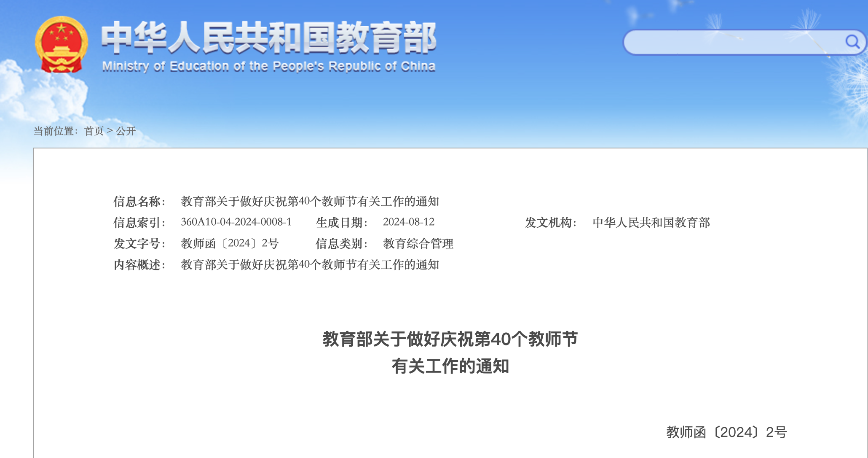Click the 信息类别 value 教育综合管理

tap(418, 243)
